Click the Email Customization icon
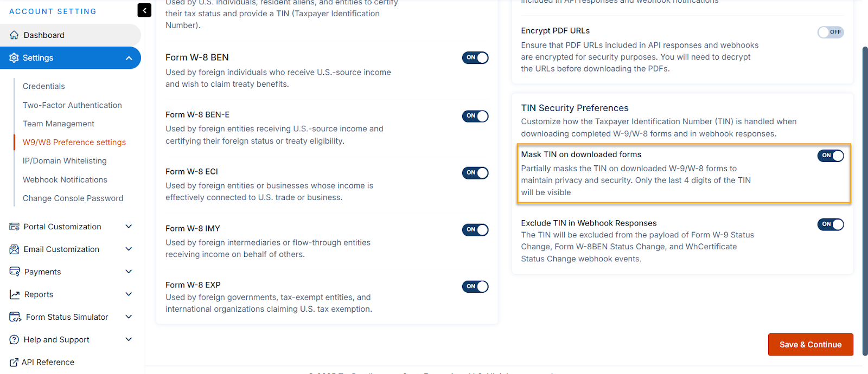The height and width of the screenshot is (374, 868). tap(14, 249)
